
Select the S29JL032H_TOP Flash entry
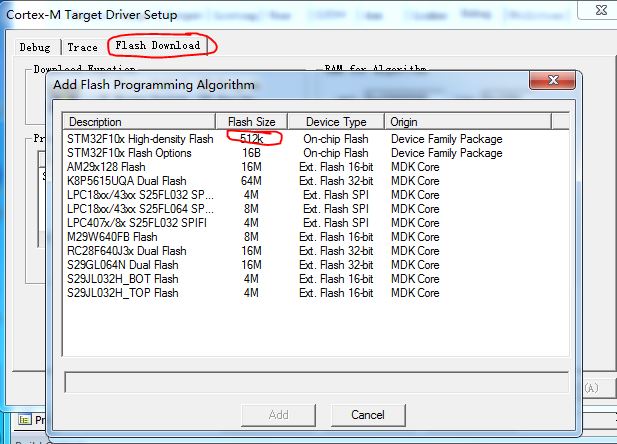(122, 293)
